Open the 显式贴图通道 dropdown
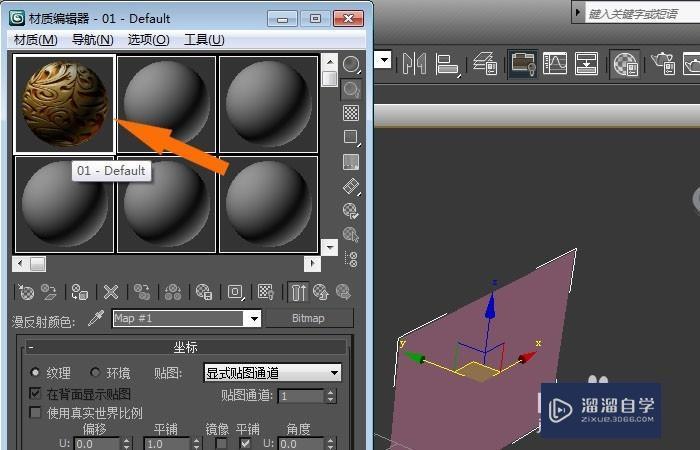This screenshot has width=700, height=450. click(x=272, y=373)
